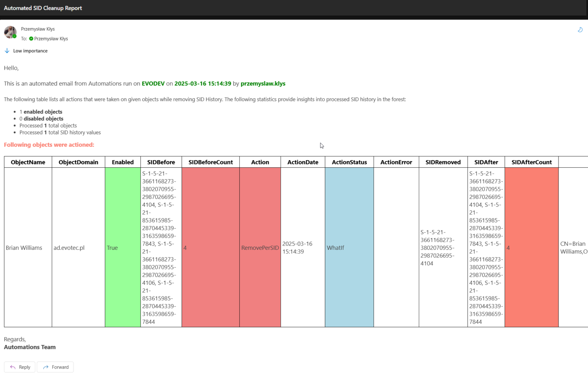Toggle dark mode with the moon icon
588x375 pixels.
coord(580,29)
